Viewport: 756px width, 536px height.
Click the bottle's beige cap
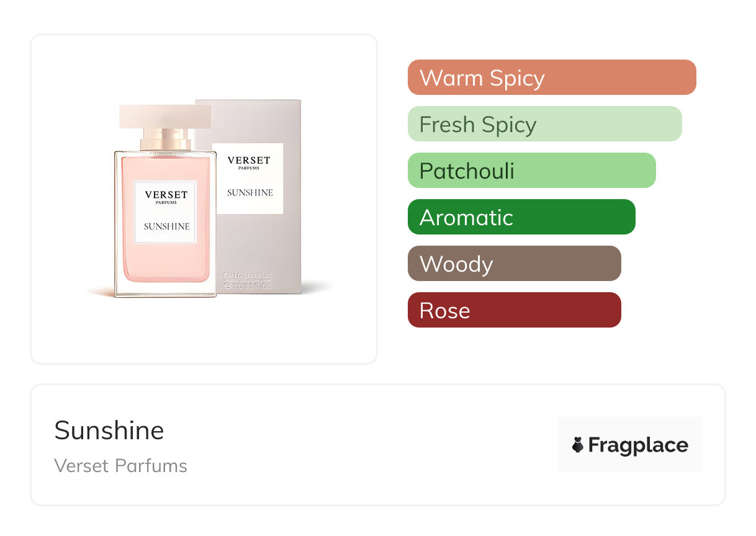[165, 117]
